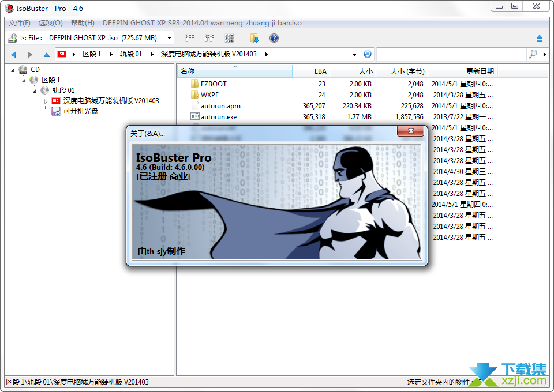Select 区段 1 in the tree
Image resolution: width=554 pixels, height=392 pixels.
(x=51, y=80)
